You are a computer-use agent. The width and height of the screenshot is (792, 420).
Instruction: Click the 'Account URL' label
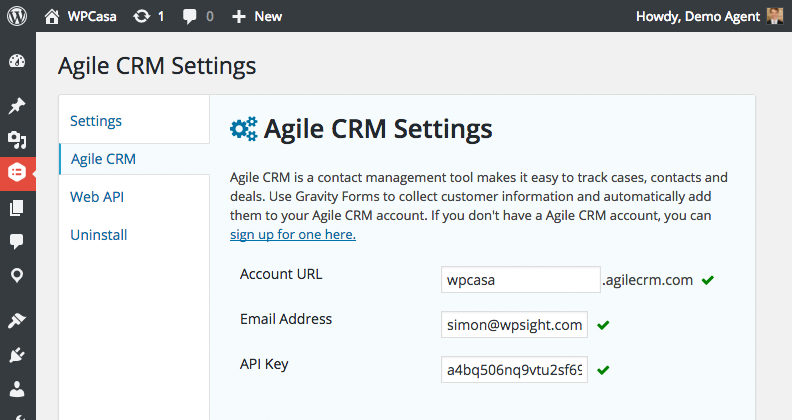281,274
